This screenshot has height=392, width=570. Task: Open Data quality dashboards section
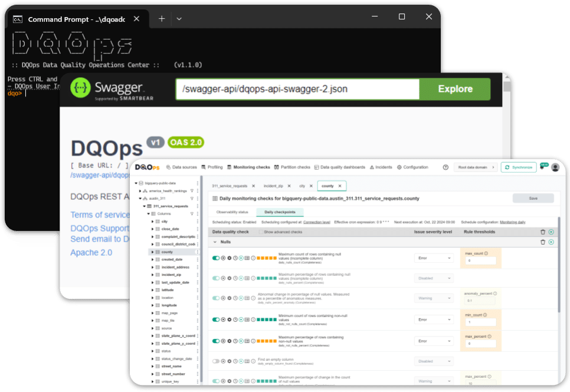(x=339, y=167)
